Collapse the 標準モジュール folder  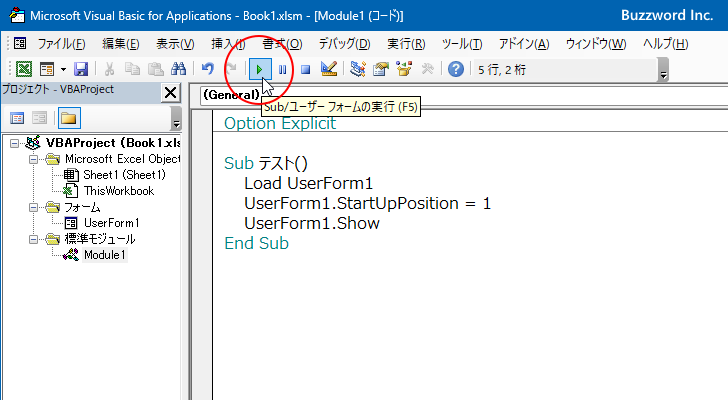point(33,239)
